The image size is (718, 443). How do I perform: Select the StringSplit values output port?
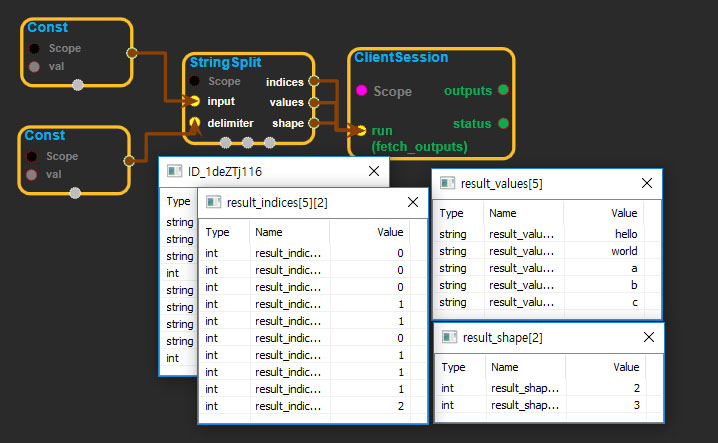tap(314, 102)
